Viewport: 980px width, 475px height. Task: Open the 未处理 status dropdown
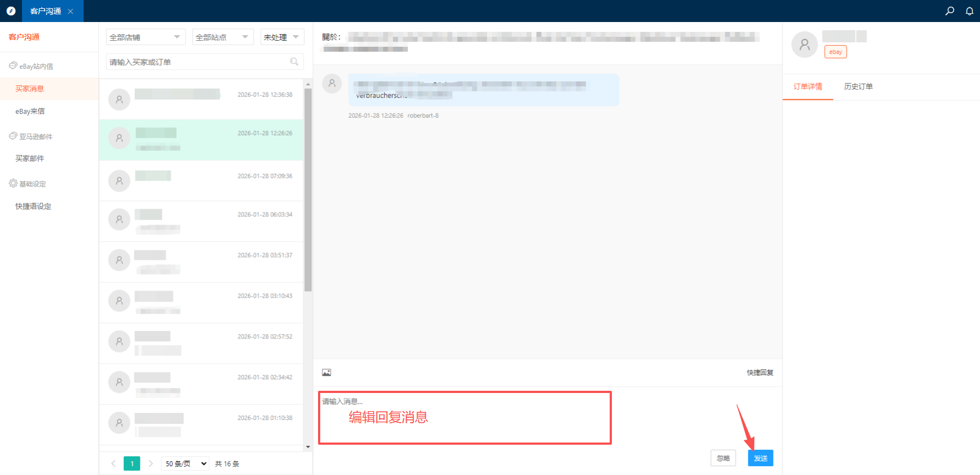(x=282, y=37)
